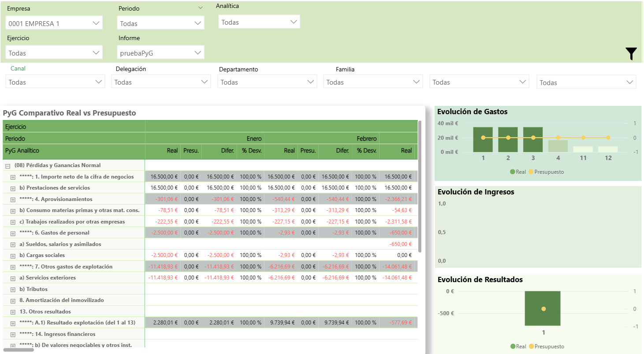Expand the 14. Ingresos financieros row
This screenshot has height=354, width=644.
click(13, 335)
